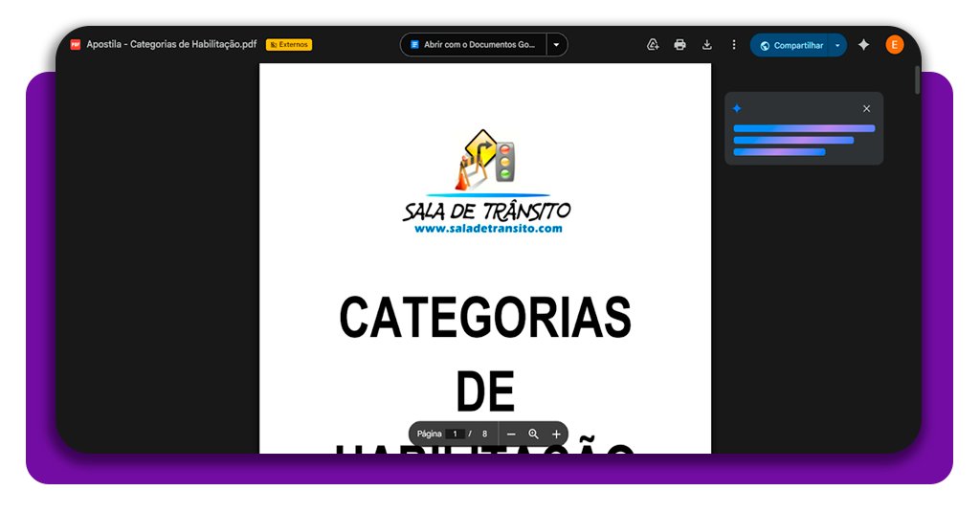This screenshot has height=513, width=980.
Task: Open with 'Abrir com o Documentos Google' button
Action: pos(473,45)
